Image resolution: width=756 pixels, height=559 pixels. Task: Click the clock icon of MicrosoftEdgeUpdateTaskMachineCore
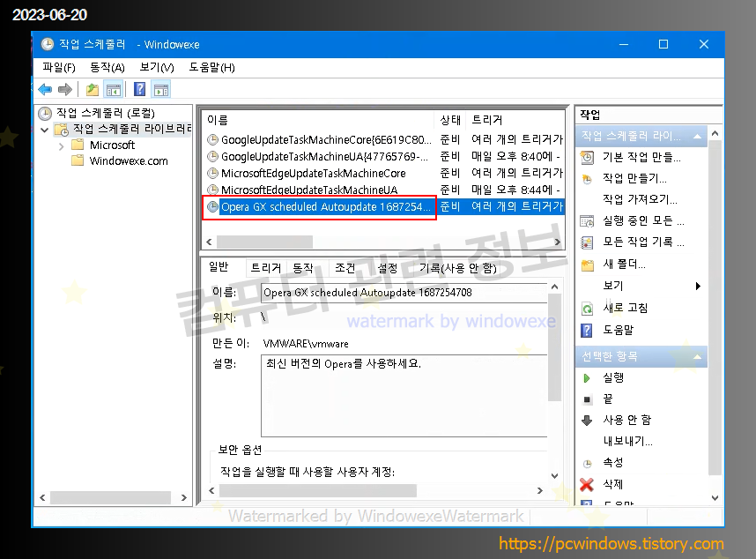(x=212, y=173)
